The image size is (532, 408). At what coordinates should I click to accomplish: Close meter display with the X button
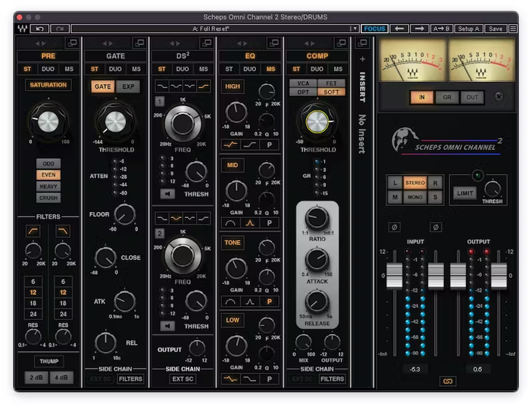click(499, 97)
